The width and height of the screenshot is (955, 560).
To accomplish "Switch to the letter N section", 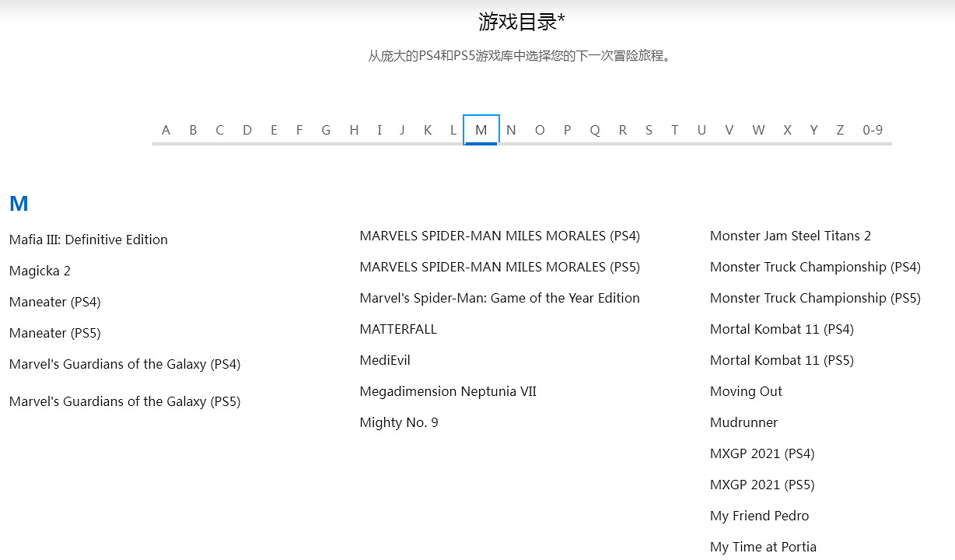I will pos(511,130).
